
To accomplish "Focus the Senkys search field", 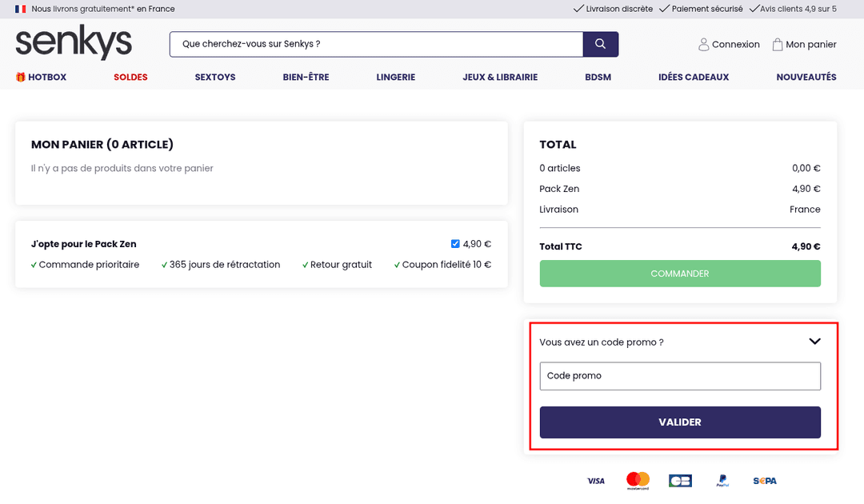I will pyautogui.click(x=376, y=44).
